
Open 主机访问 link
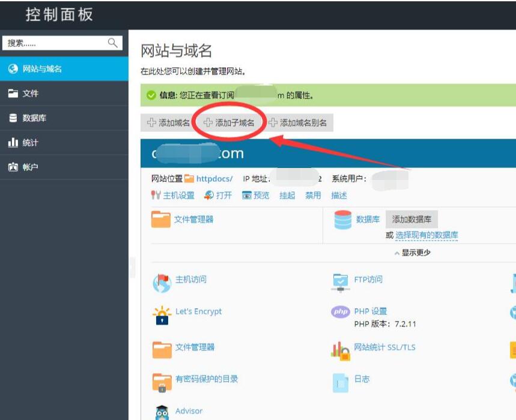click(191, 280)
